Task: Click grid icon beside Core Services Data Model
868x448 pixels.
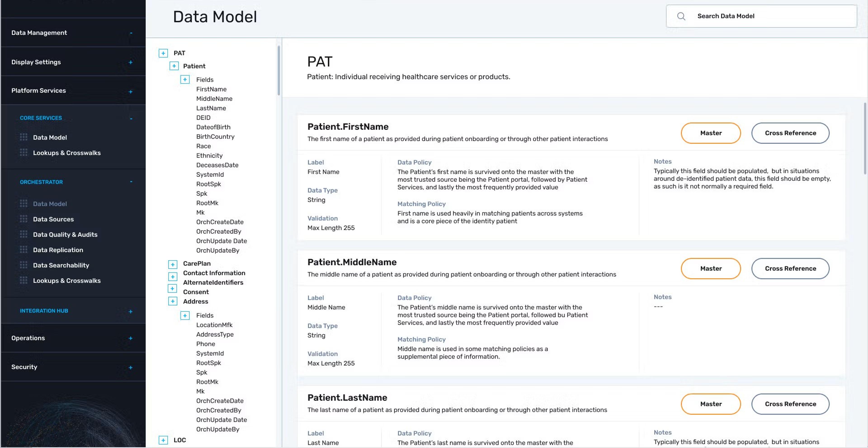Action: (x=23, y=137)
